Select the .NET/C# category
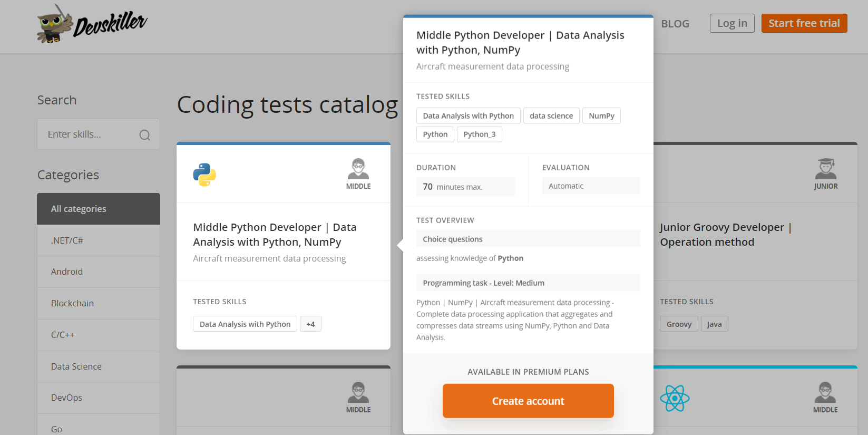 click(99, 240)
